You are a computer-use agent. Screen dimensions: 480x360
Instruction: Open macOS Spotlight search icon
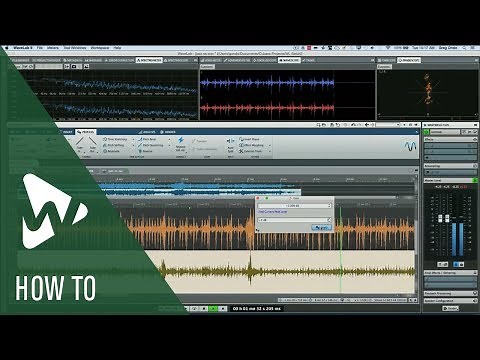(x=464, y=48)
